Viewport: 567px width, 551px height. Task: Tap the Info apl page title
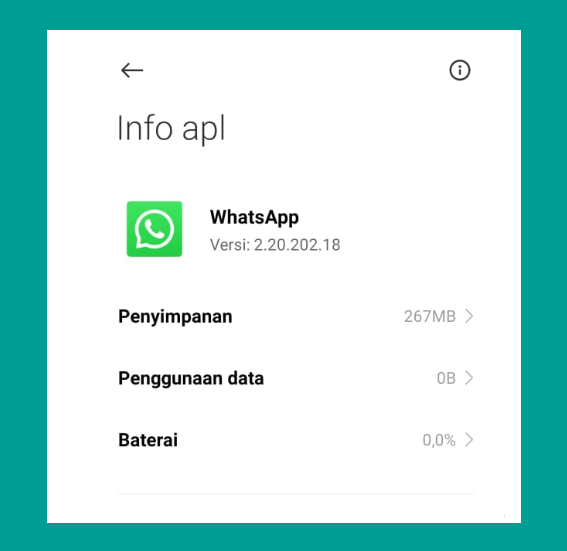[x=171, y=129]
